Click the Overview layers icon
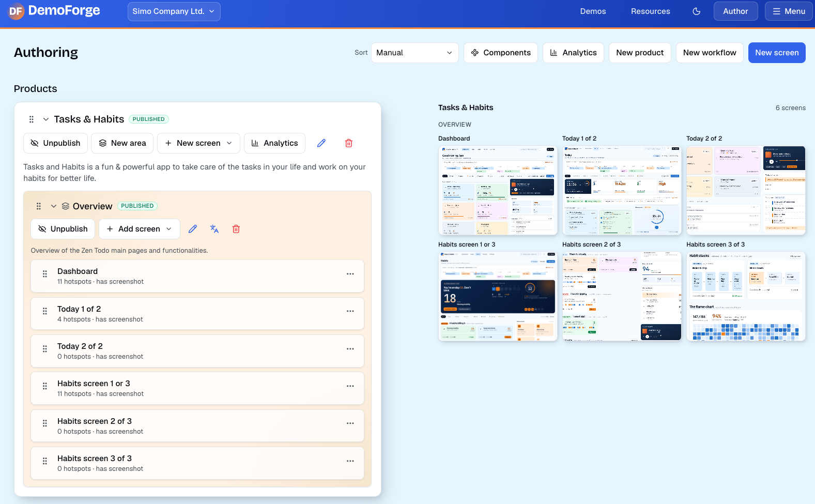Screen dimensions: 815x504 66,206
